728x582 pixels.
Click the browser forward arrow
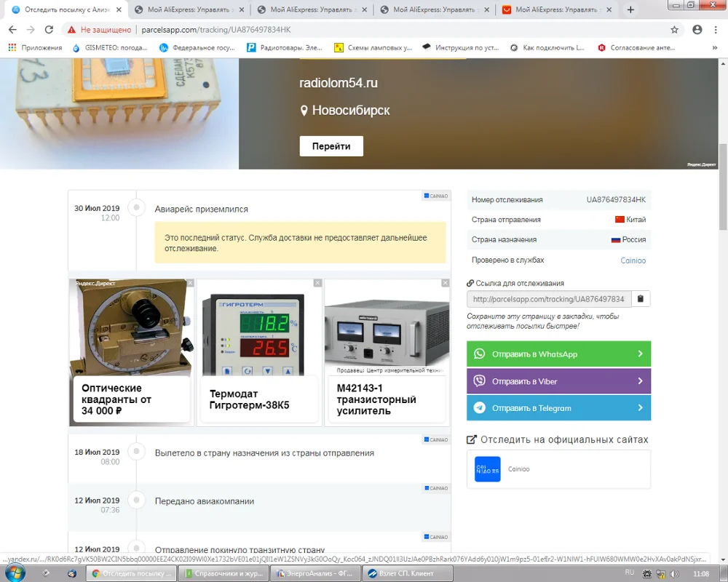pyautogui.click(x=31, y=30)
